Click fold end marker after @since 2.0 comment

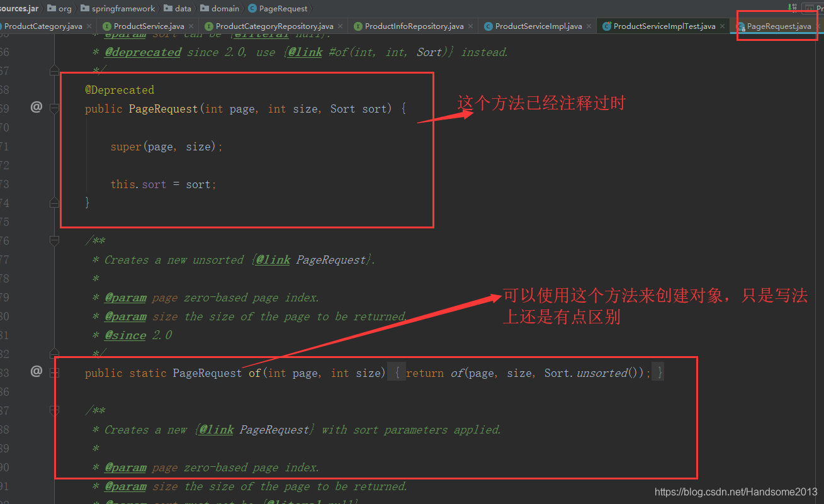[54, 353]
